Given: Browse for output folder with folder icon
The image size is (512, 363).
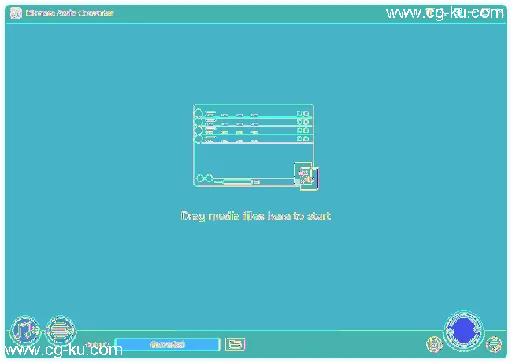Looking at the screenshot, I should pos(235,344).
